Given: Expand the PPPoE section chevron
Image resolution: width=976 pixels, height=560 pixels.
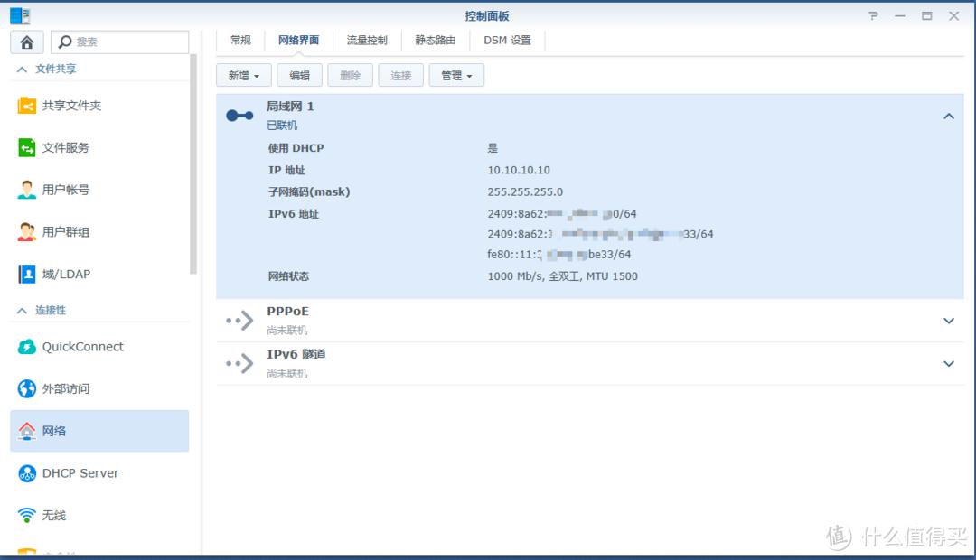Looking at the screenshot, I should [949, 321].
